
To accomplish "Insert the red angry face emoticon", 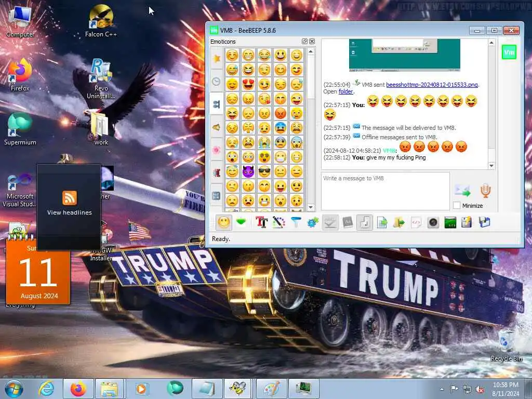I will tap(280, 113).
